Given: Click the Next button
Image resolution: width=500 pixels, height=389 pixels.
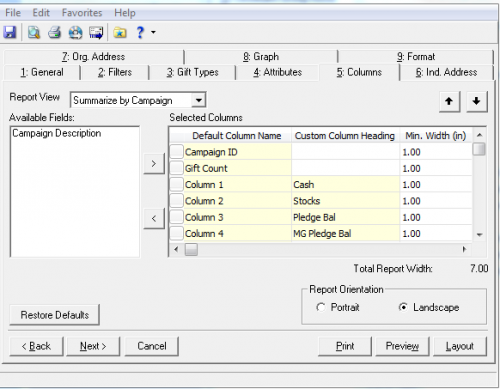Looking at the screenshot, I should point(93,346).
